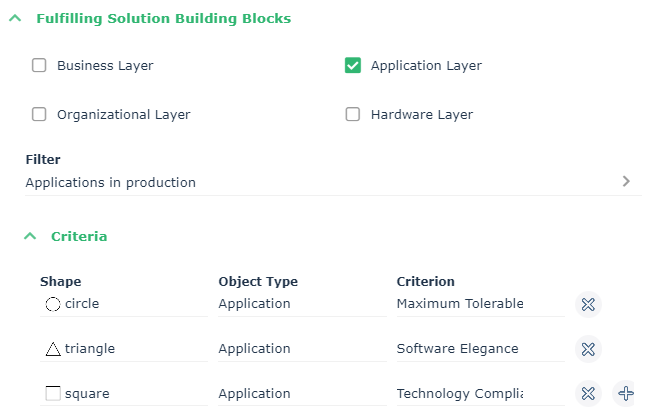Viewport: 649px width, 411px height.
Task: Enable the Business Layer checkbox
Action: (x=40, y=66)
